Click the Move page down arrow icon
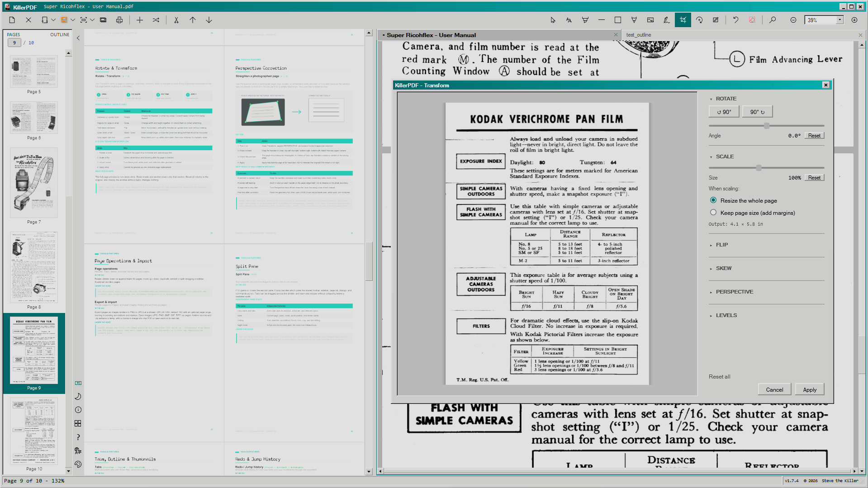Screen dimensions: 868x488 click(209, 20)
